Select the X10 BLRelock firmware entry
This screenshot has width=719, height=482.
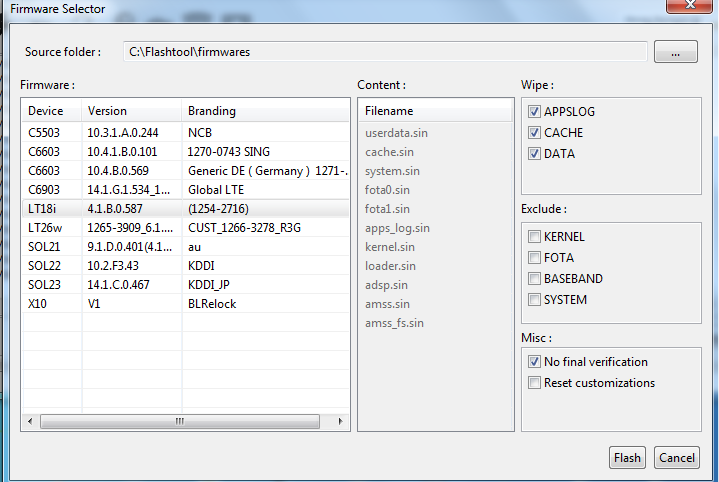pos(185,304)
